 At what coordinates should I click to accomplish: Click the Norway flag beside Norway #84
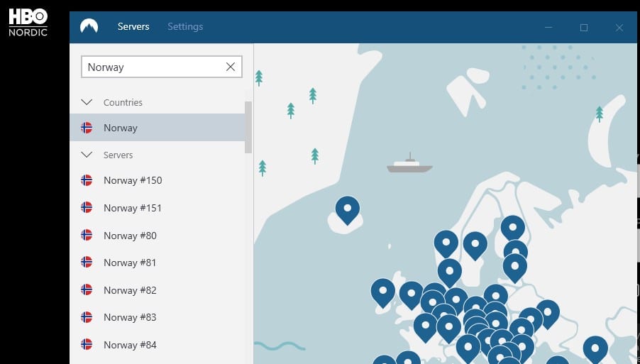pyautogui.click(x=87, y=344)
